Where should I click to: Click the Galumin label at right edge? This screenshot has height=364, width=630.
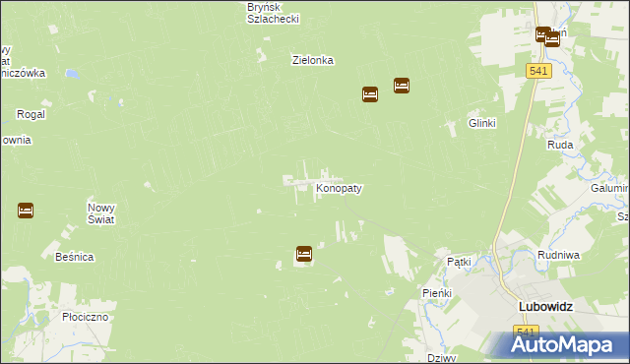[609, 188]
